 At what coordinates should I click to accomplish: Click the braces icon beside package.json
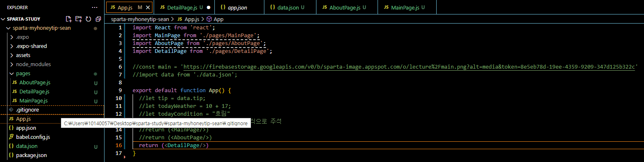click(11, 155)
